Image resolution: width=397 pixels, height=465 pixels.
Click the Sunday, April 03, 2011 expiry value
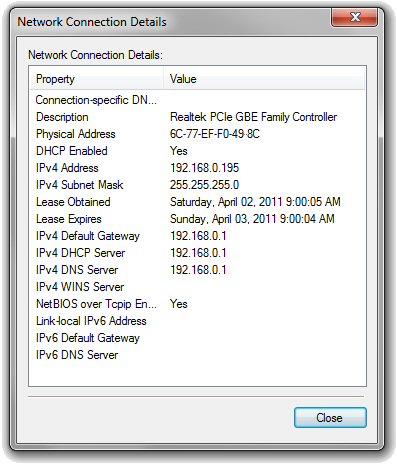252,219
